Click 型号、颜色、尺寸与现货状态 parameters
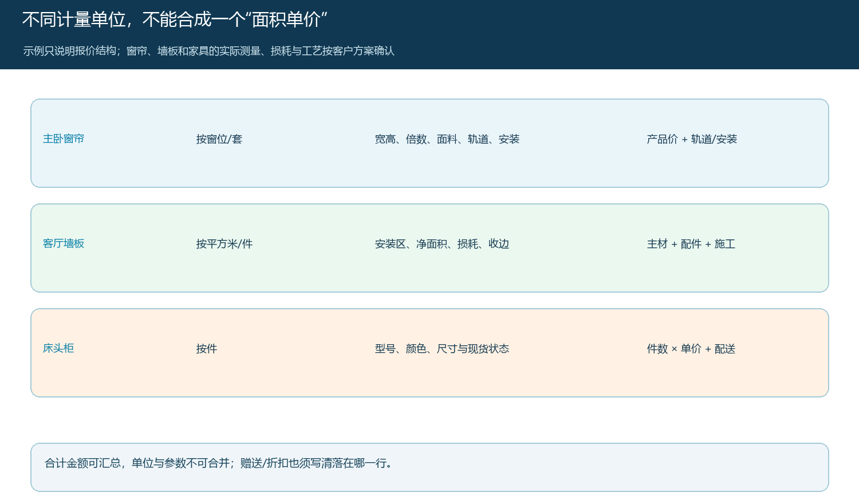Image resolution: width=859 pixels, height=504 pixels. pos(442,349)
